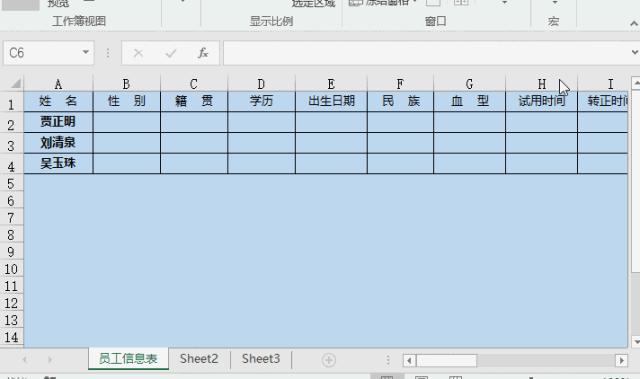The width and height of the screenshot is (640, 379).
Task: Add a new sheet with the plus icon
Action: pos(329,360)
